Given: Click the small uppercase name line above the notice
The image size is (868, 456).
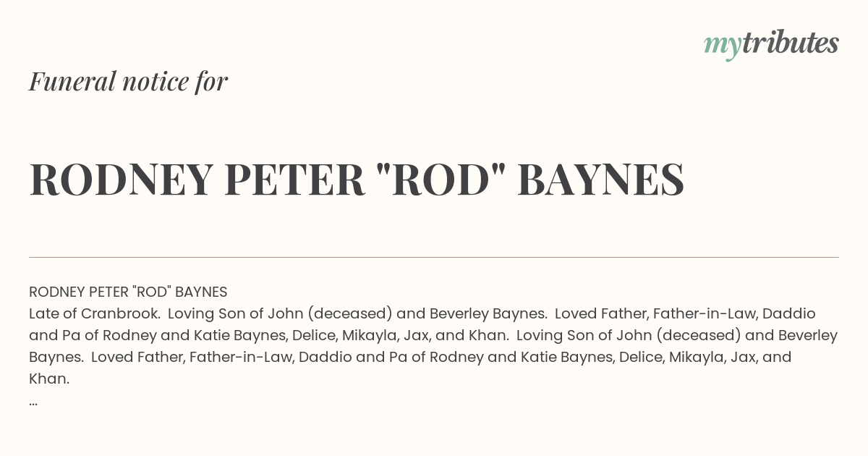Looking at the screenshot, I should [128, 292].
